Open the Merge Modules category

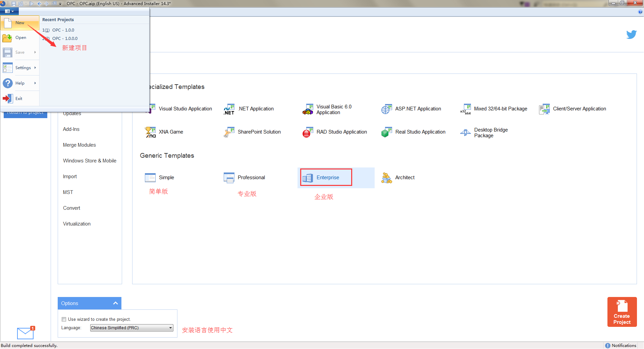tap(79, 145)
